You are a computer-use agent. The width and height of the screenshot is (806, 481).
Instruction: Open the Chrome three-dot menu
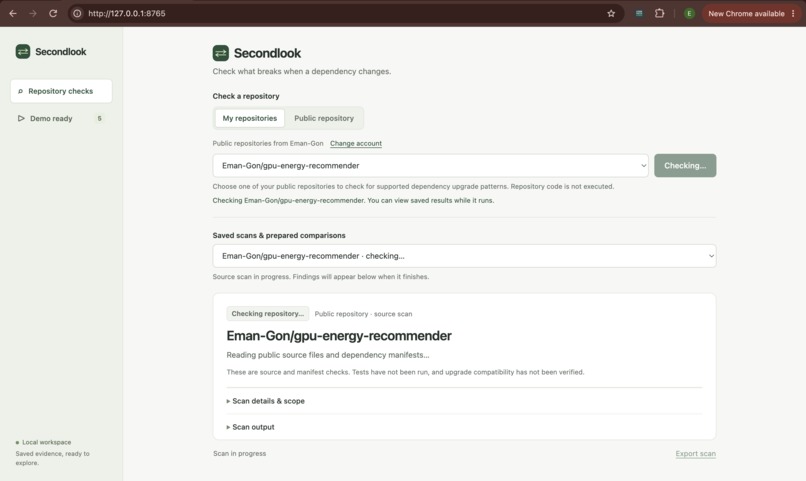tap(793, 13)
